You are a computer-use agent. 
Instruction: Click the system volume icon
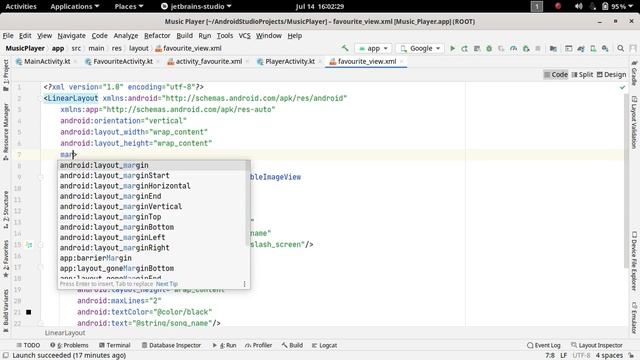(578, 6)
